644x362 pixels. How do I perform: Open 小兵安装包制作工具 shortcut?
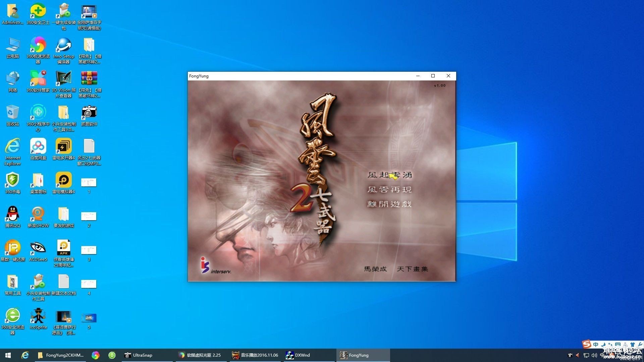(x=38, y=287)
